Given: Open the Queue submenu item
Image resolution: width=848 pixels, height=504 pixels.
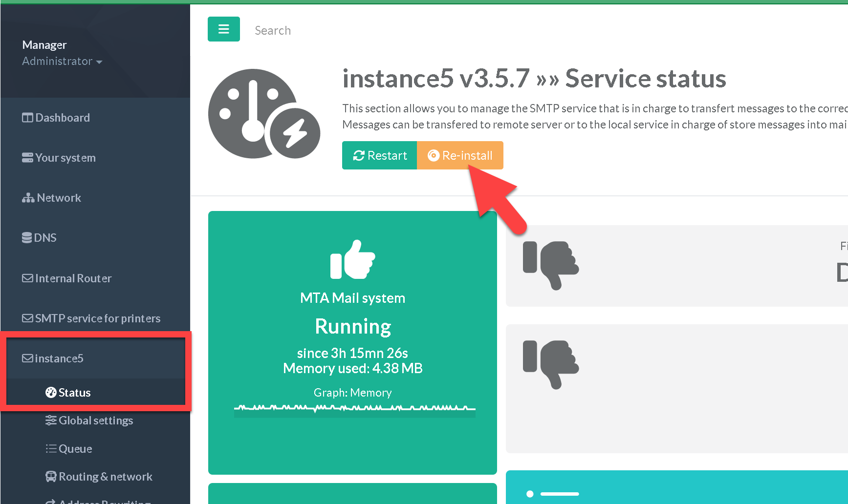Looking at the screenshot, I should pyautogui.click(x=75, y=449).
